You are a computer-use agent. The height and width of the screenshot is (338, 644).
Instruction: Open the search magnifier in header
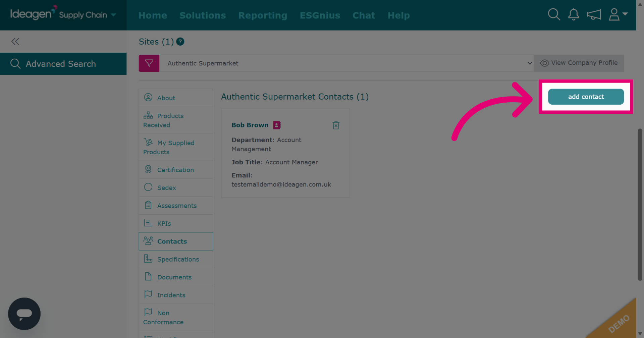554,14
